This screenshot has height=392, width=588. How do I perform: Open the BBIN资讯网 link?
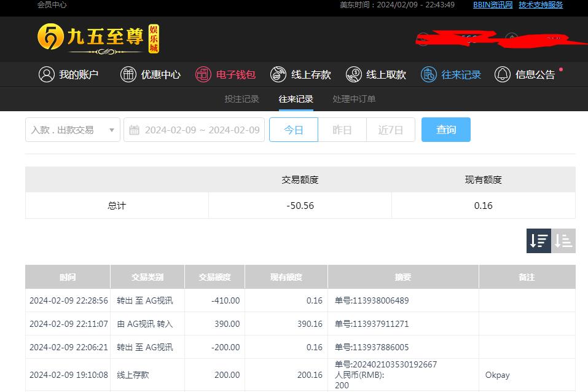coord(493,5)
